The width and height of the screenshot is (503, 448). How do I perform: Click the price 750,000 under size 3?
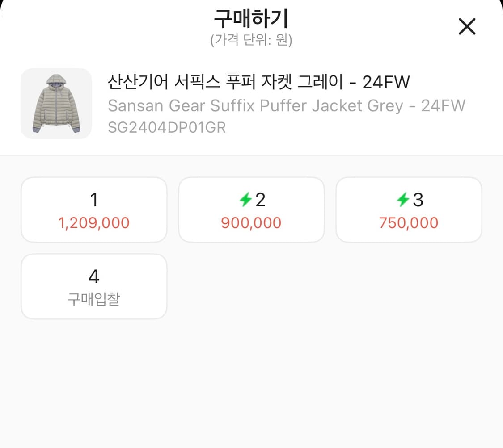pyautogui.click(x=409, y=222)
